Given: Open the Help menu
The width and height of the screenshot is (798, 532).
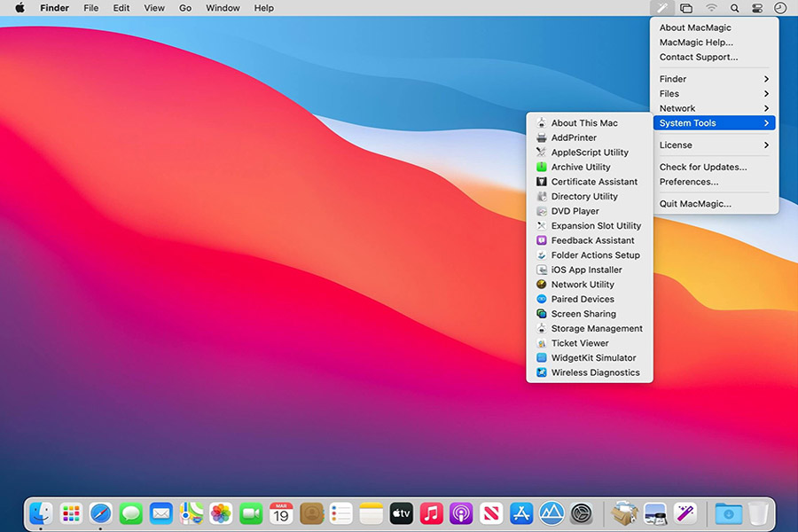Looking at the screenshot, I should click(263, 8).
